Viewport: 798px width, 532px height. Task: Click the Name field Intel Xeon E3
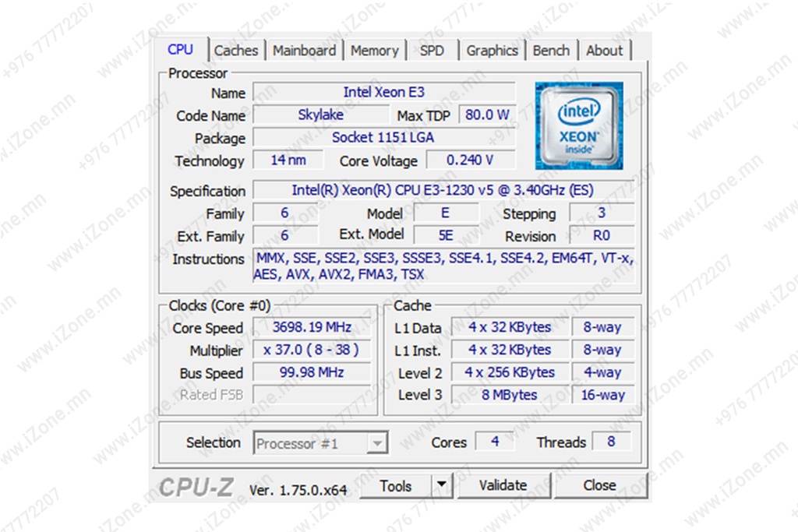tap(383, 92)
